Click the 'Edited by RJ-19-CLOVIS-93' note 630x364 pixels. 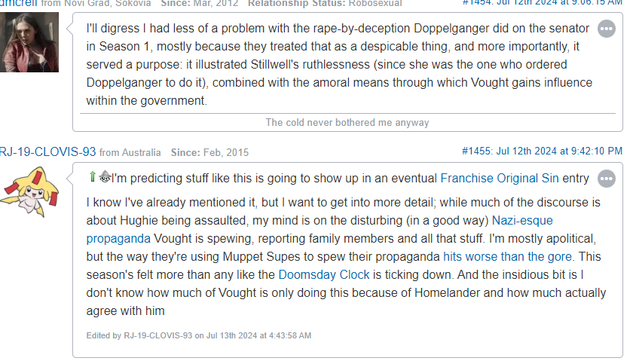click(x=198, y=335)
